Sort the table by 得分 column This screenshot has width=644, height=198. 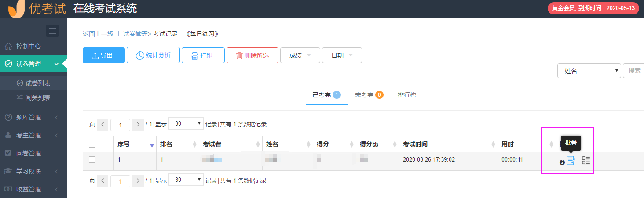pyautogui.click(x=333, y=144)
